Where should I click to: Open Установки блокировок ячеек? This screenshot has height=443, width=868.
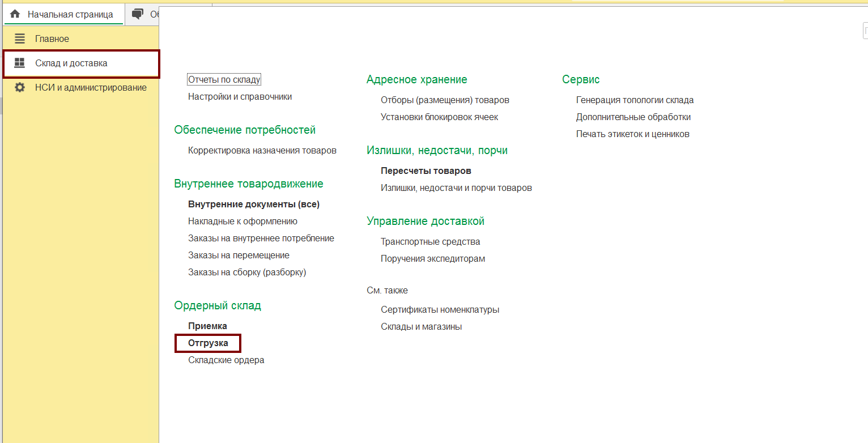(x=440, y=117)
